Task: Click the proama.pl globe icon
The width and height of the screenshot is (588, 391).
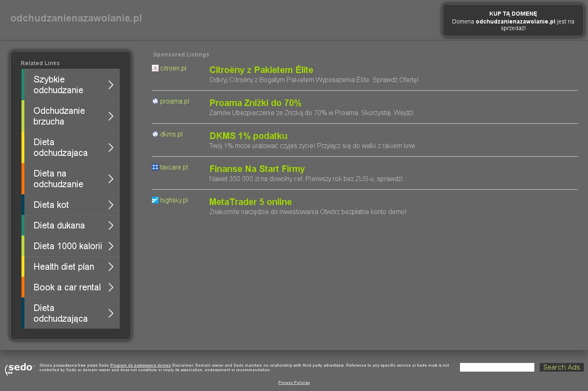Action: (x=155, y=101)
